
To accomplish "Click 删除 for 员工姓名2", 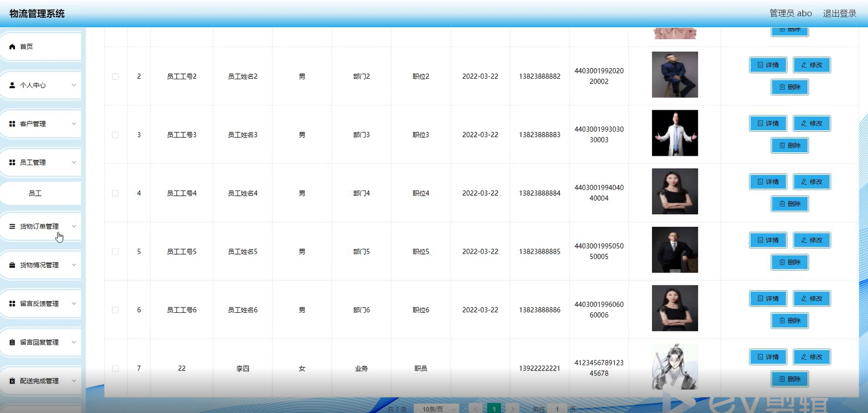I will point(790,87).
